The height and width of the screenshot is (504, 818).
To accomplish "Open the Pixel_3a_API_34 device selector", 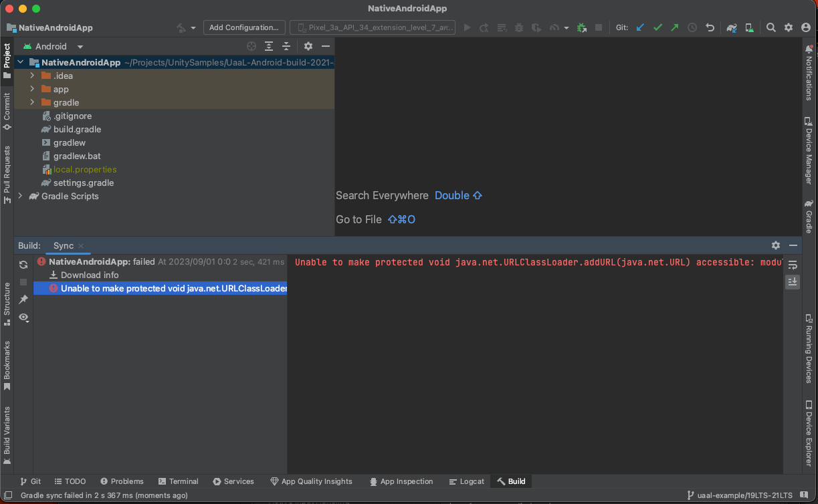I will point(373,27).
